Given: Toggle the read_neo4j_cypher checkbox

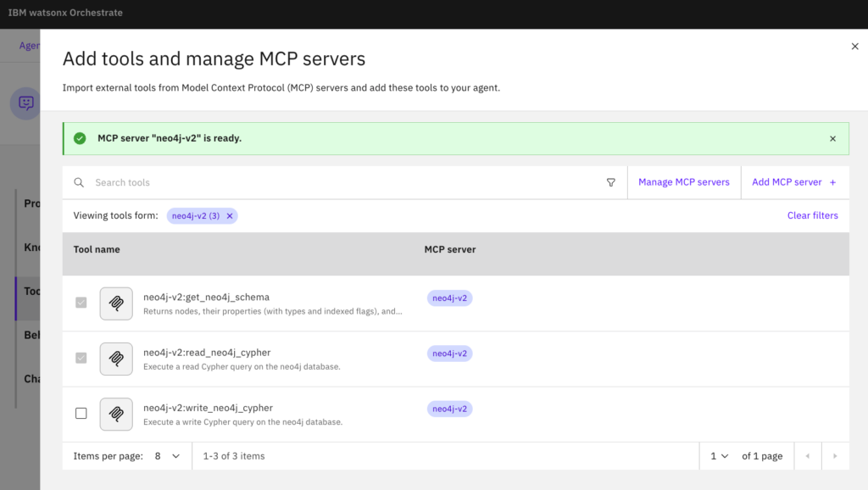Looking at the screenshot, I should [81, 359].
